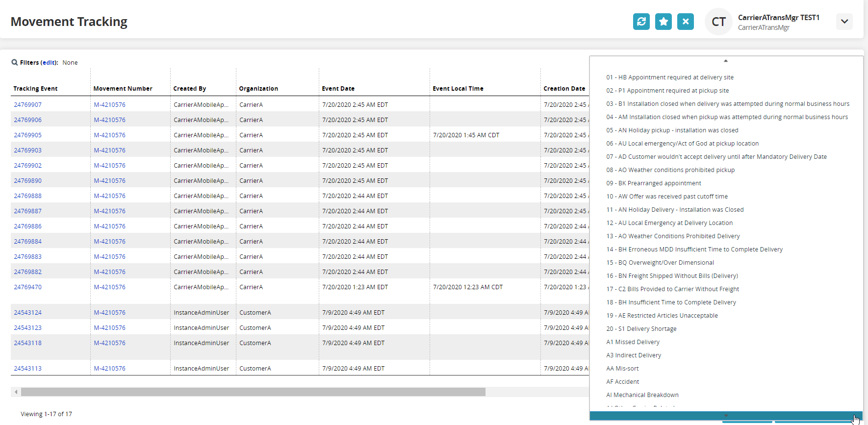
Task: Sort by Created By column header
Action: click(x=189, y=89)
